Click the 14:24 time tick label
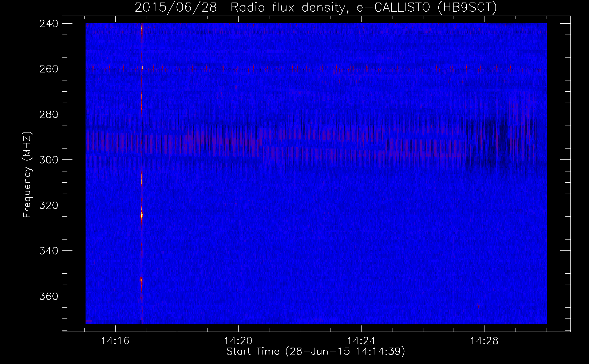The width and height of the screenshot is (589, 364). coord(361,341)
